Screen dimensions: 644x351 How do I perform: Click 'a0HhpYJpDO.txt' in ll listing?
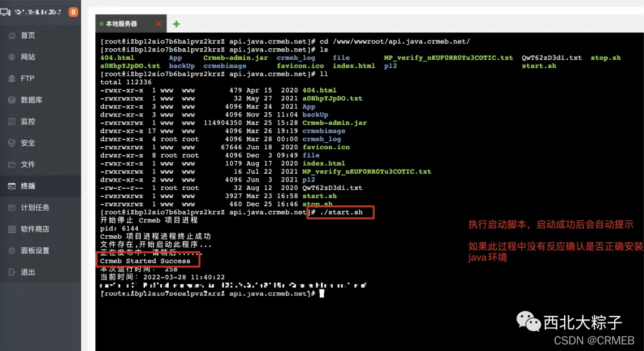click(332, 98)
